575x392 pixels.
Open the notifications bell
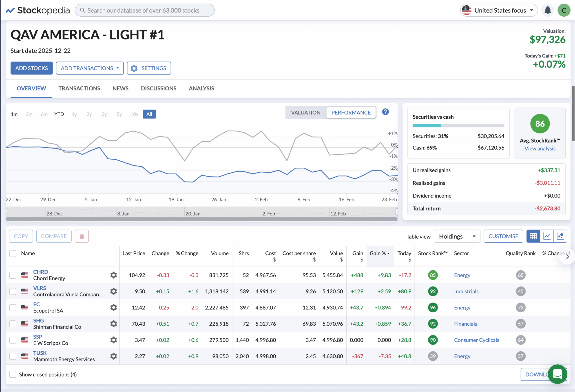pyautogui.click(x=548, y=10)
